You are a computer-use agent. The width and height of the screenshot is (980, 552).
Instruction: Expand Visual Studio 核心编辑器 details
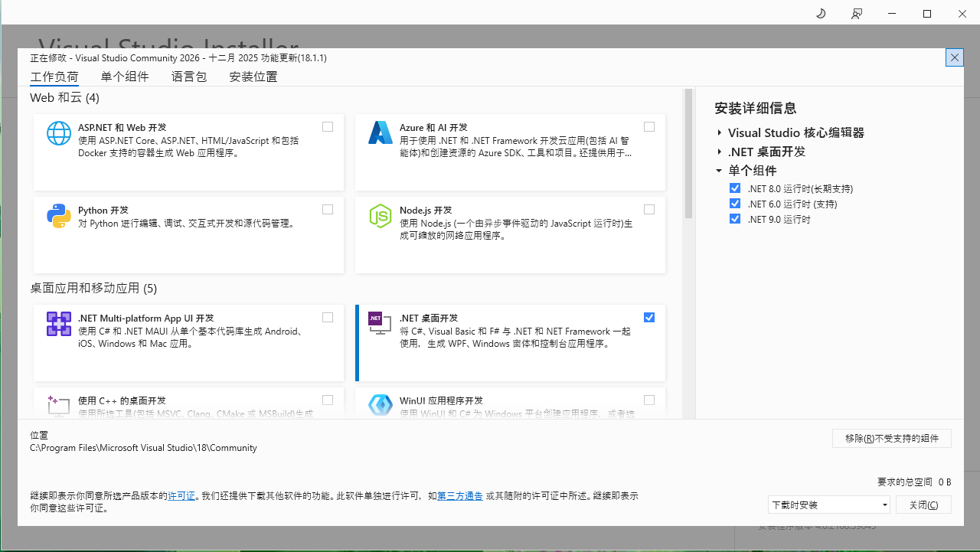click(x=720, y=133)
